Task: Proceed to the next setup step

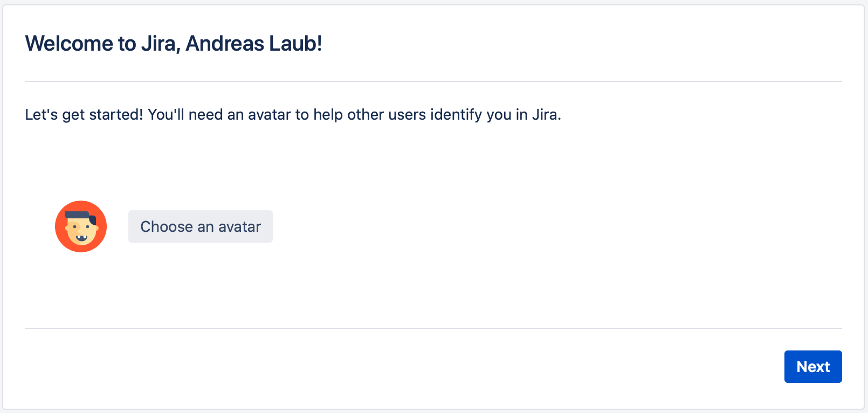Action: click(812, 367)
